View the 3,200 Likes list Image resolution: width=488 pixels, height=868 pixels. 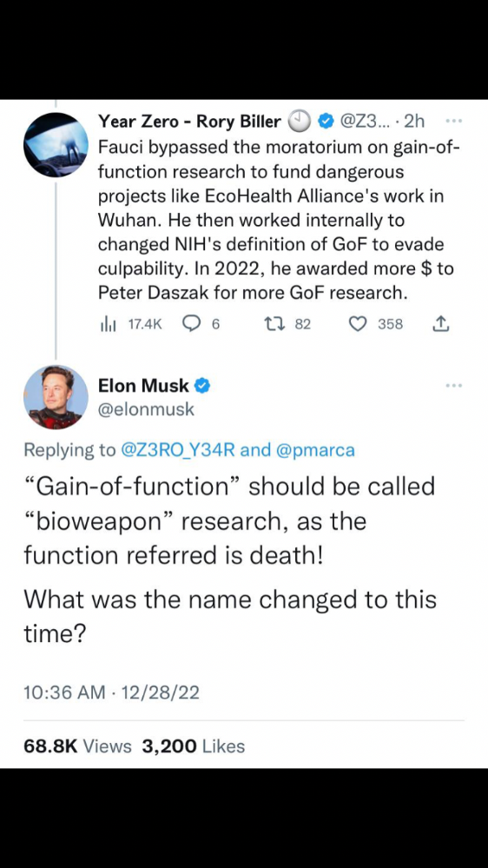tap(193, 746)
